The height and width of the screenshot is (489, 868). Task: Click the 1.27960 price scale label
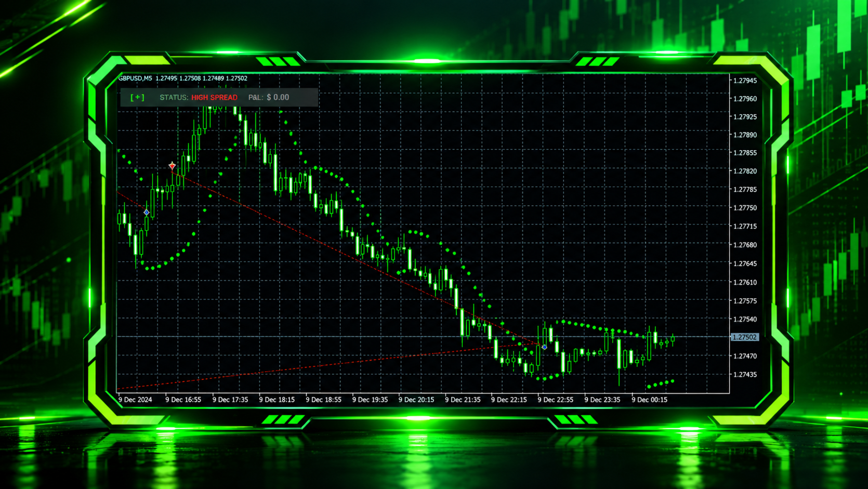point(745,99)
